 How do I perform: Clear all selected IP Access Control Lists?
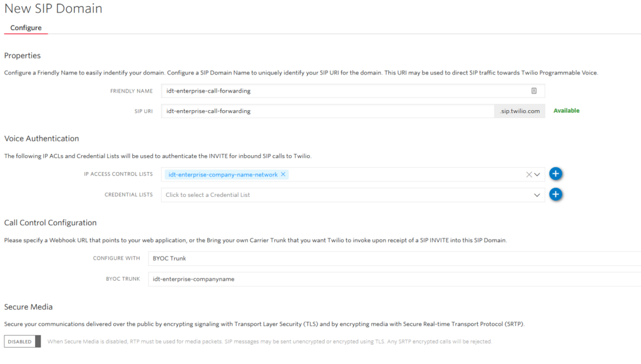click(x=528, y=174)
